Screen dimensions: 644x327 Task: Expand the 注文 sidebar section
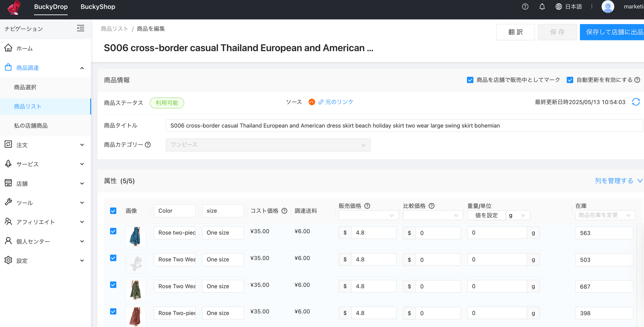pos(82,145)
